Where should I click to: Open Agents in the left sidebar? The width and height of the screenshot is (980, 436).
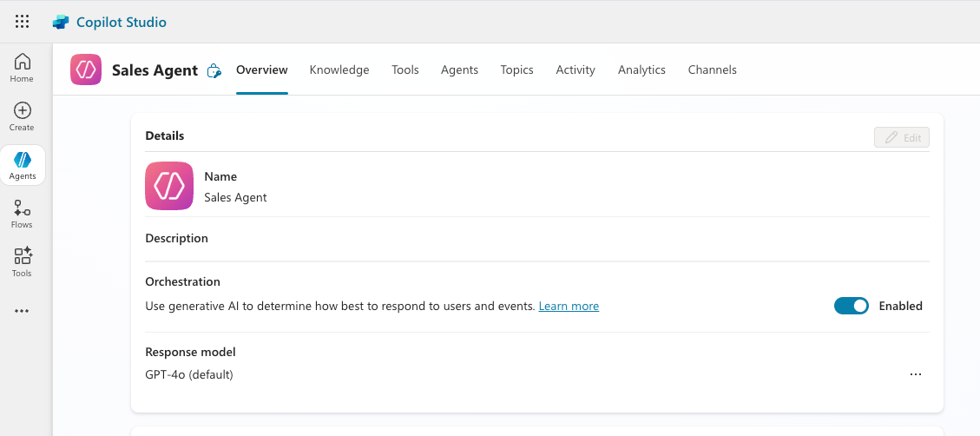(23, 165)
